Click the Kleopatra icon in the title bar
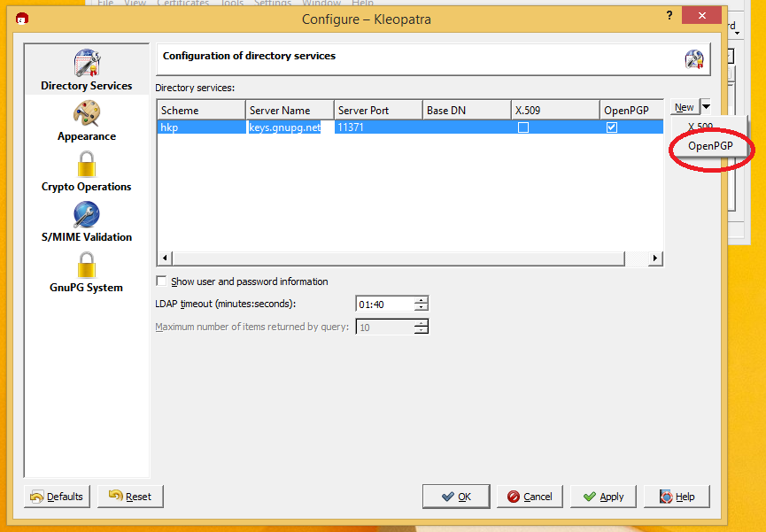The image size is (766, 532). coord(22,19)
